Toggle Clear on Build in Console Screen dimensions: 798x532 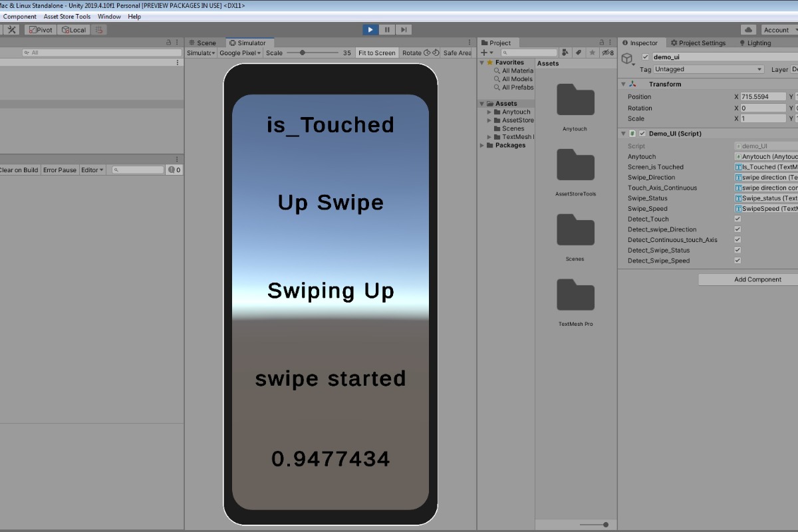19,170
